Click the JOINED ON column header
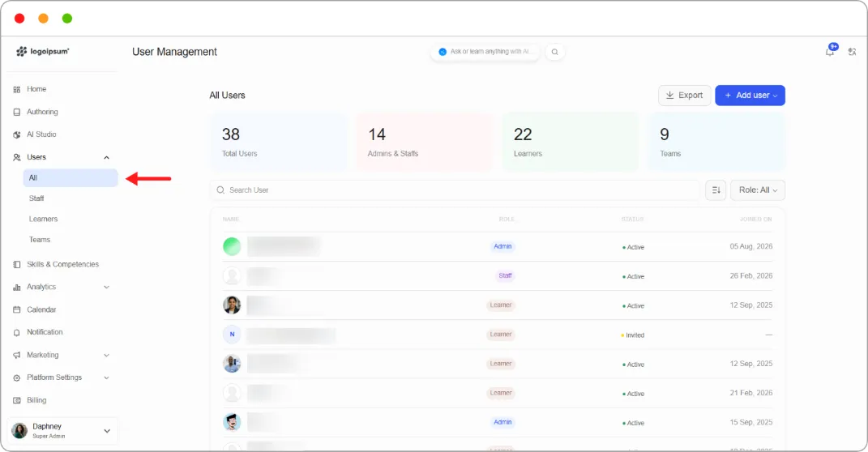This screenshot has width=868, height=452. point(755,219)
